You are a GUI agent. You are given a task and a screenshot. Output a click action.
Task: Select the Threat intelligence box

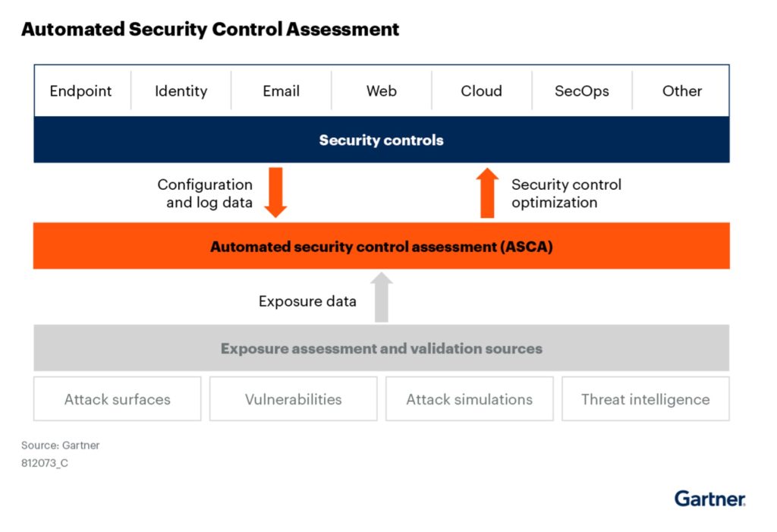[x=645, y=399]
